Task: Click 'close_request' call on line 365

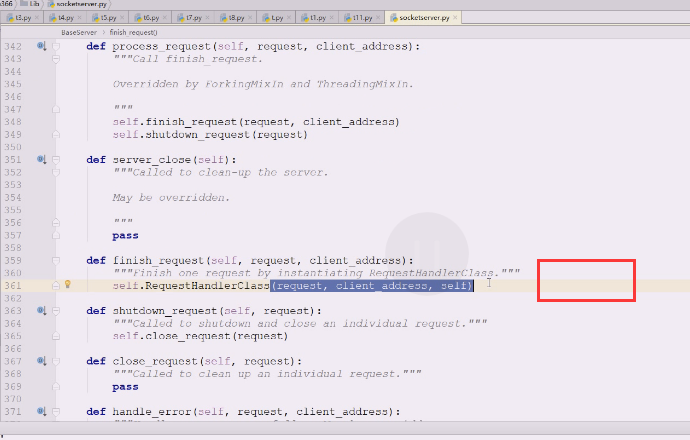Action: (x=188, y=336)
